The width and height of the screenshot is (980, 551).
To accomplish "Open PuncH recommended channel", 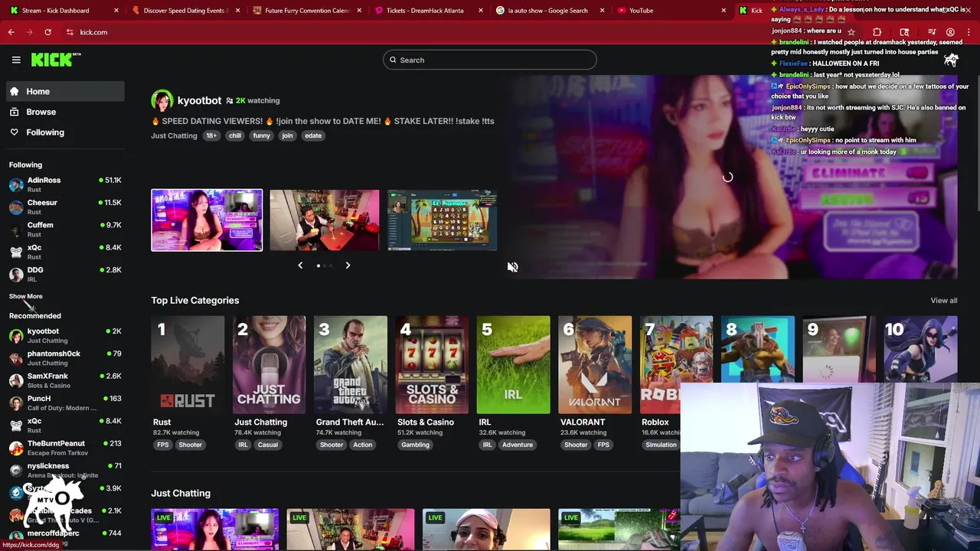I will tap(65, 403).
